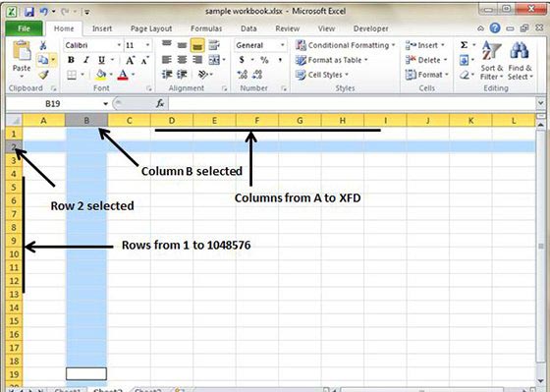The image size is (550, 392).
Task: Open the File tab
Action: click(25, 28)
